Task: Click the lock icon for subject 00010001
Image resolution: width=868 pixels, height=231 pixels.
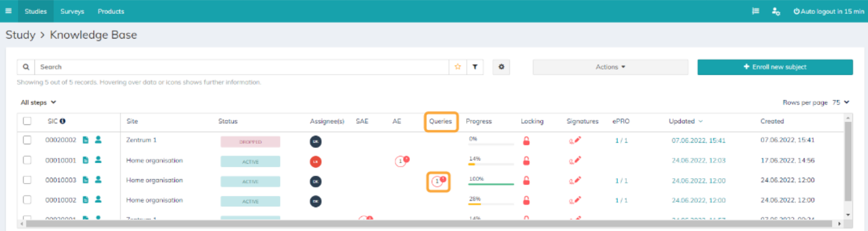Action: 526,160
